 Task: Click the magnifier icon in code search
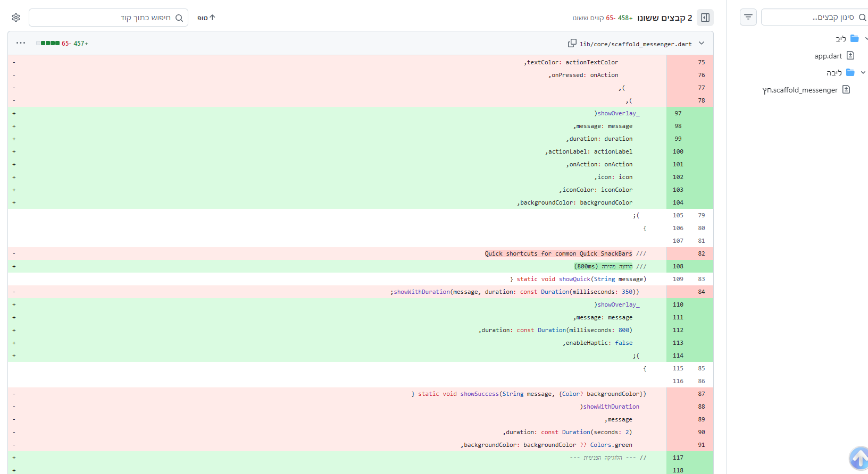click(x=179, y=18)
